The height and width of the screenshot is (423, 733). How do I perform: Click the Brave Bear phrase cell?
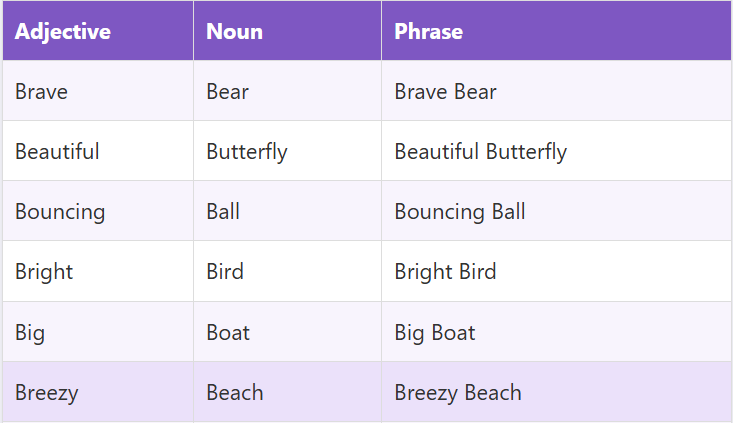pos(445,92)
